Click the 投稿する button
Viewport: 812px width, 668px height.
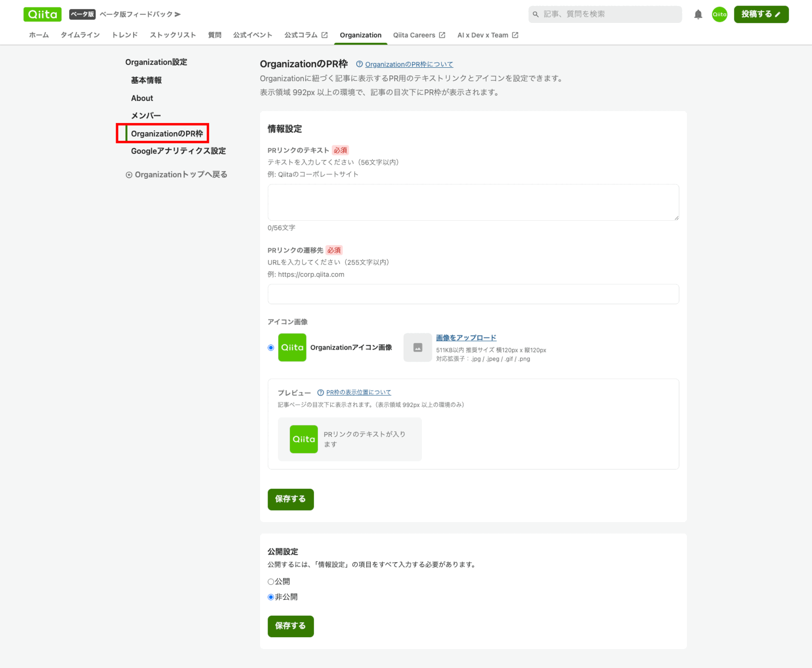click(761, 14)
